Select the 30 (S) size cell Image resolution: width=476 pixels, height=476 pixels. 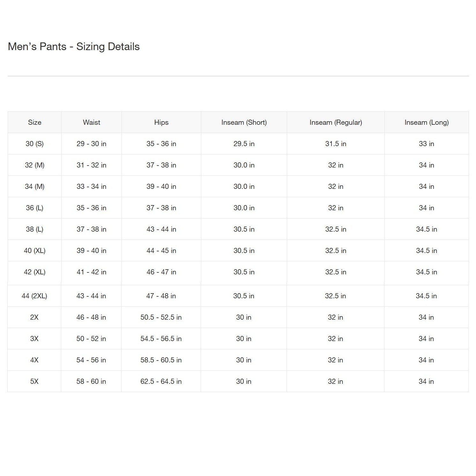pyautogui.click(x=34, y=144)
